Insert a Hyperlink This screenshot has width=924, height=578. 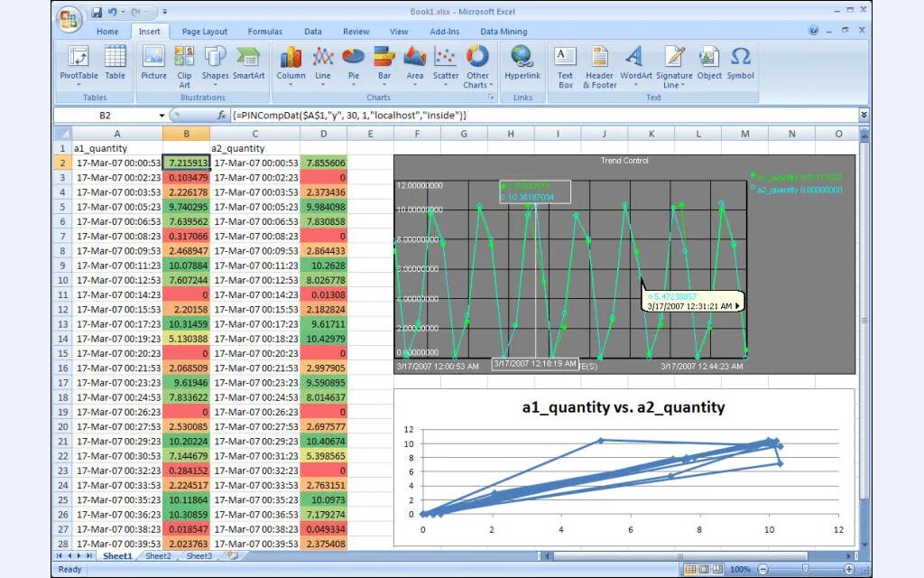[x=522, y=62]
